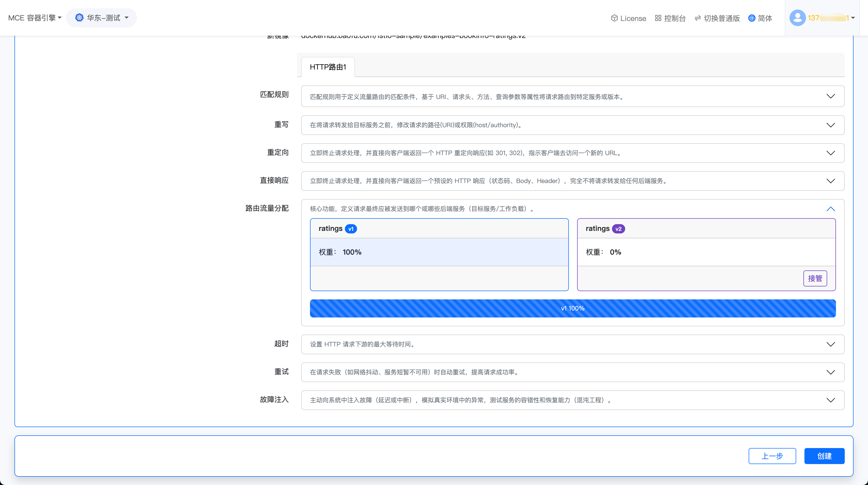Image resolution: width=868 pixels, height=485 pixels.
Task: Click the v1 100% traffic bar
Action: 572,308
